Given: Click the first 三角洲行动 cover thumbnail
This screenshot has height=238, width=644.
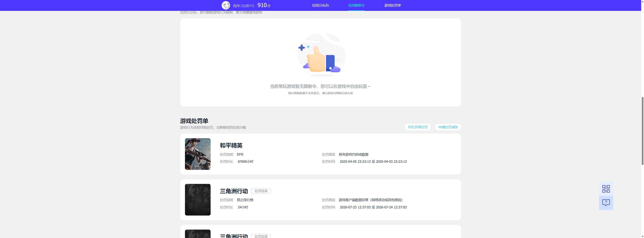Looking at the screenshot, I should tap(198, 200).
